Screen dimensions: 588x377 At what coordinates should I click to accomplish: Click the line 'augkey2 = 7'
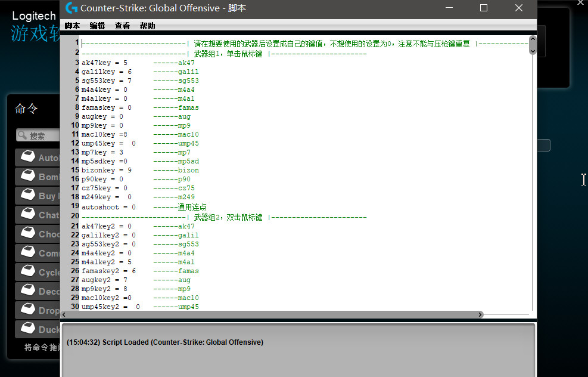coord(104,280)
